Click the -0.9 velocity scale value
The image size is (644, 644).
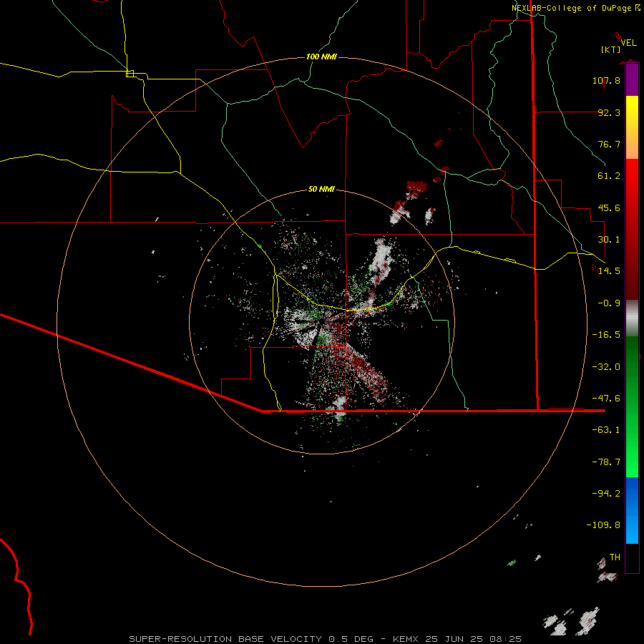point(609,303)
